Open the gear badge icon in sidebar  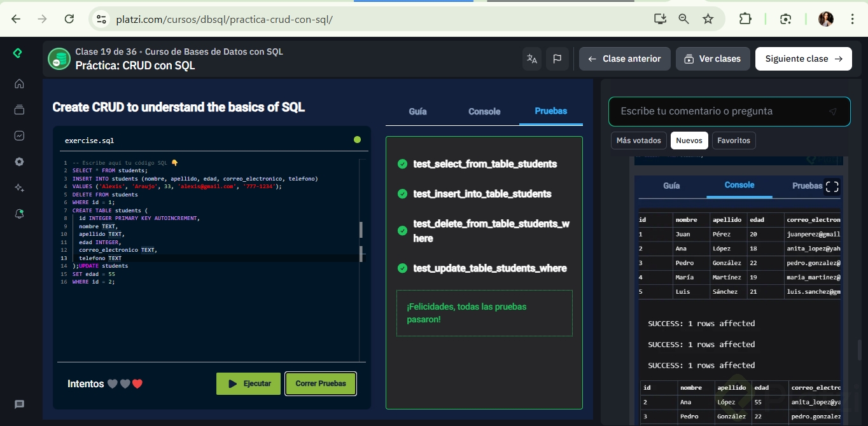[19, 161]
